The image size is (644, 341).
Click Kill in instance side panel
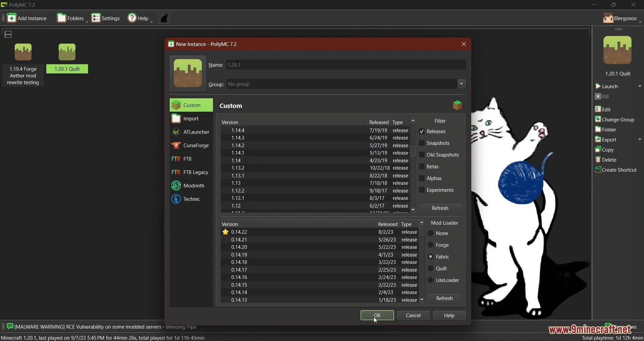603,97
